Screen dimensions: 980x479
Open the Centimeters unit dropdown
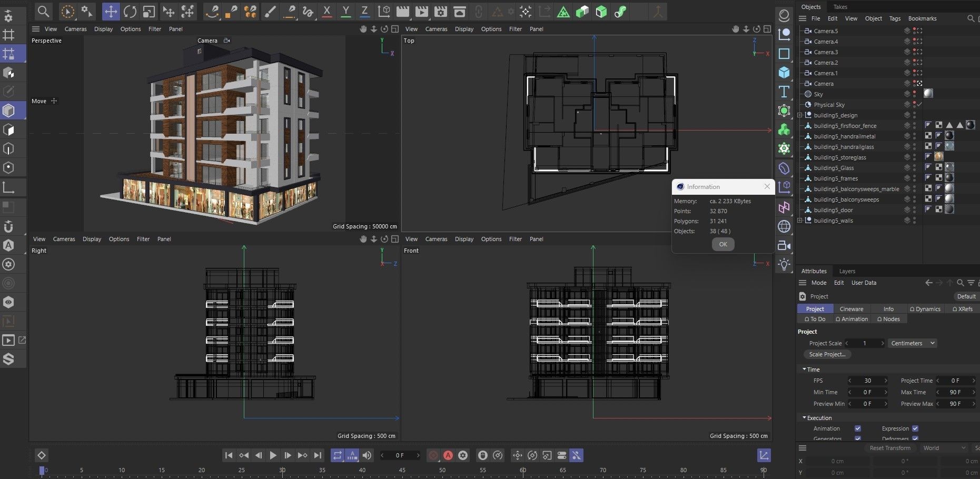913,343
